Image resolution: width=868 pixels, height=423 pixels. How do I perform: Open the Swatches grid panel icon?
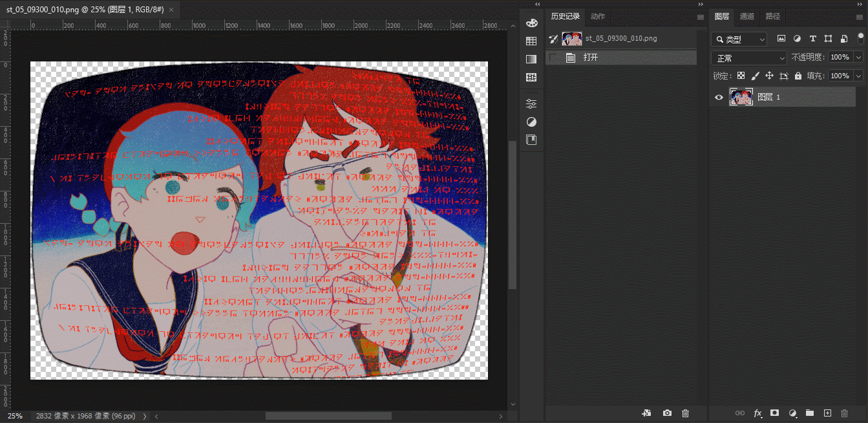pos(531,41)
